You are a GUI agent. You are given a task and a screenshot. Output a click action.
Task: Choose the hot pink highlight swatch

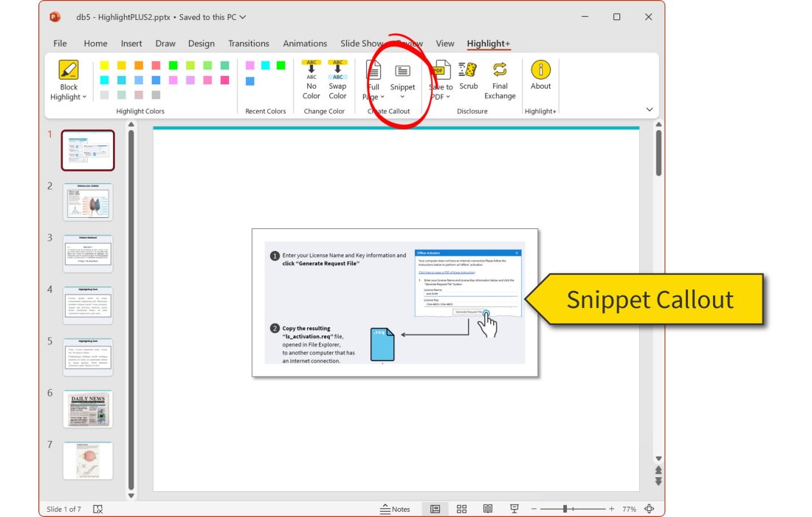point(224,81)
